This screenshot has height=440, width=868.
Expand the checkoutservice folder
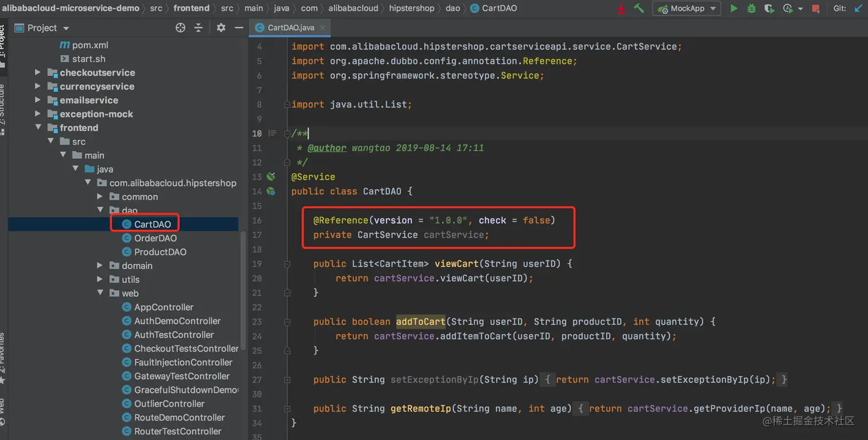pyautogui.click(x=38, y=72)
